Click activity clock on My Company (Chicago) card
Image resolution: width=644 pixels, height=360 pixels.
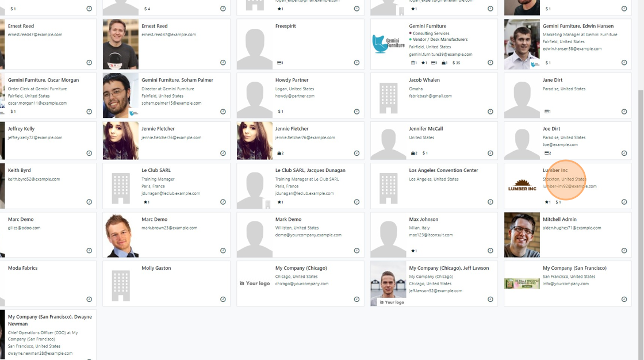(x=356, y=299)
